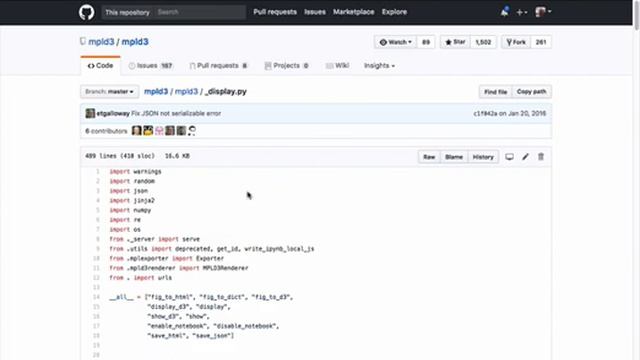Click the forks count 261

(x=541, y=42)
